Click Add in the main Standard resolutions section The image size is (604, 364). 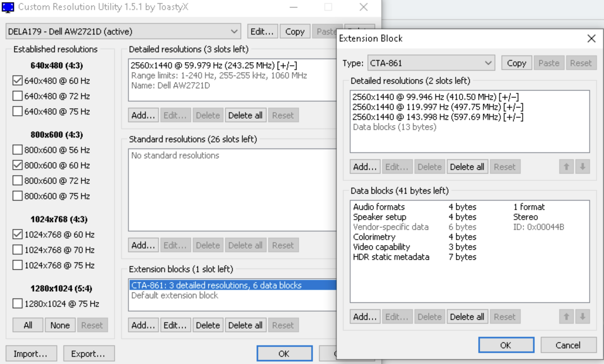click(x=142, y=244)
